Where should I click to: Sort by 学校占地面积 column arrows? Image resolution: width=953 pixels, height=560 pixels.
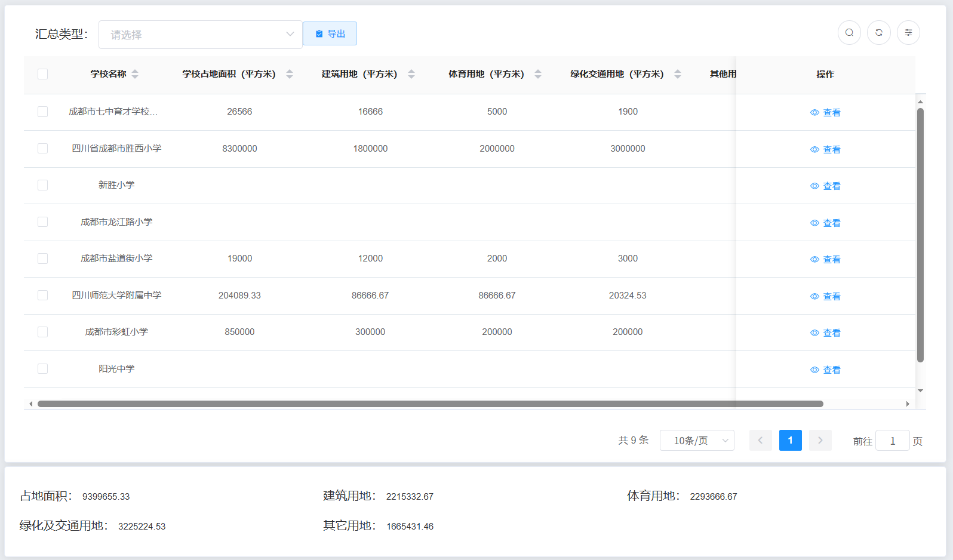tap(290, 74)
